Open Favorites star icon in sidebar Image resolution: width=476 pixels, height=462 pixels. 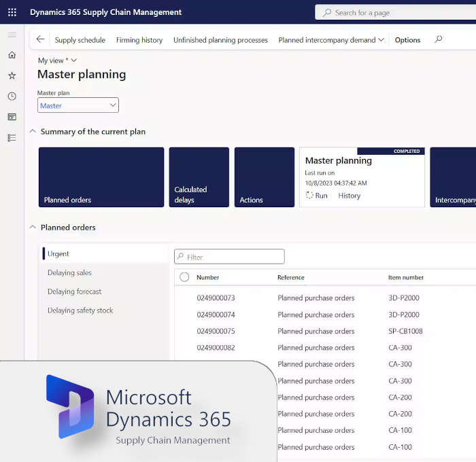12,75
